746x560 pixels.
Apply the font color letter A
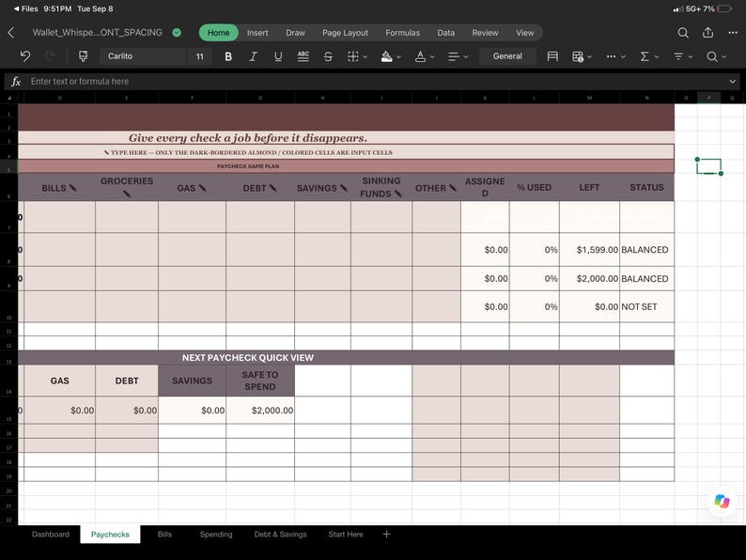click(x=420, y=56)
